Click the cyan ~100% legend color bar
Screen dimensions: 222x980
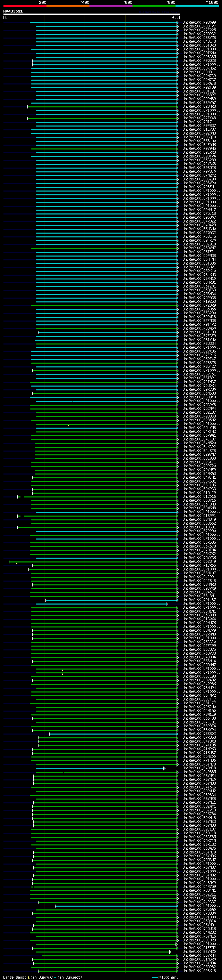pyautogui.click(x=197, y=6)
